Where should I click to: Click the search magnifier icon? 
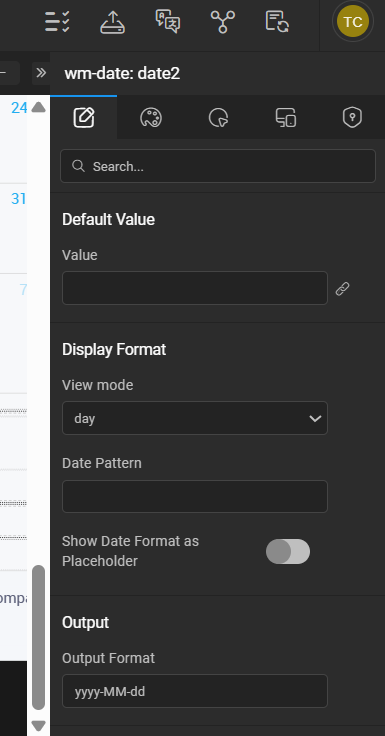[x=78, y=166]
